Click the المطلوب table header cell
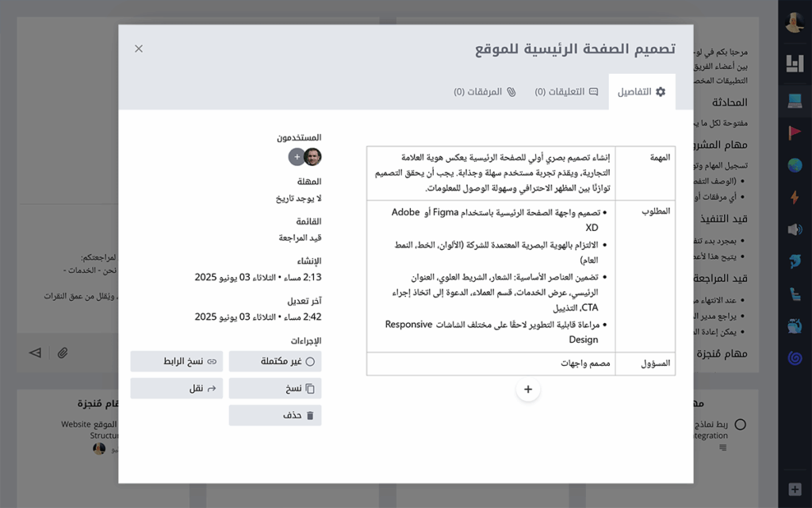 click(x=645, y=276)
